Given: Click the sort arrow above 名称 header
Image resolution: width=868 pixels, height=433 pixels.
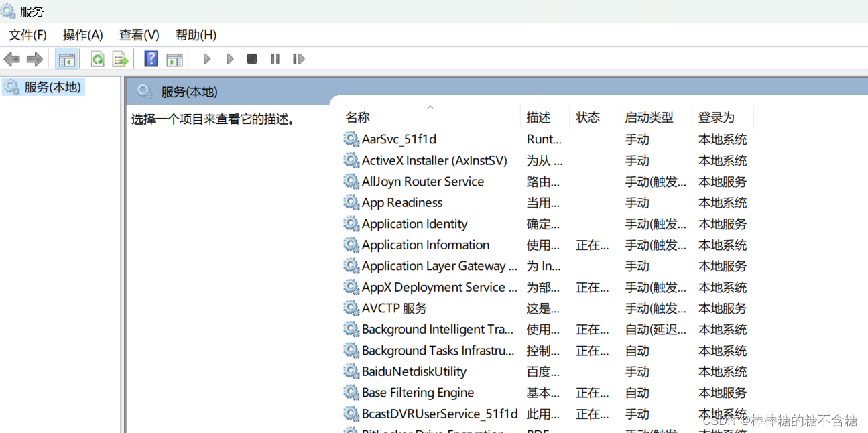Looking at the screenshot, I should pos(430,107).
